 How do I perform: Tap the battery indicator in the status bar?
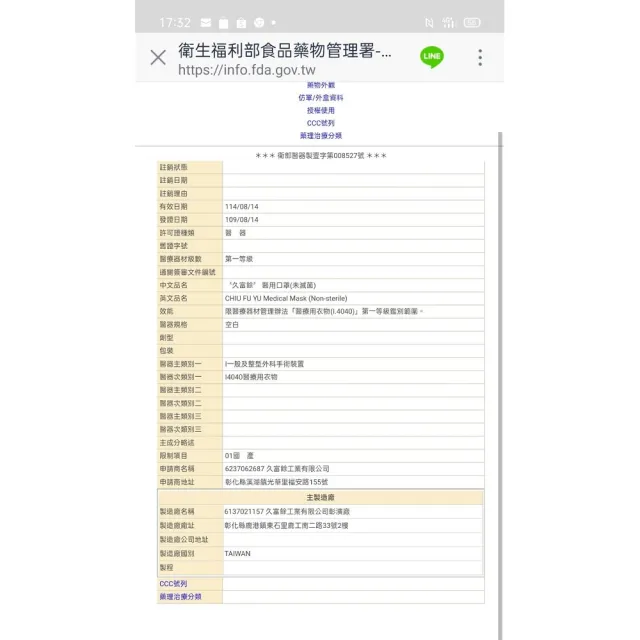(x=472, y=22)
